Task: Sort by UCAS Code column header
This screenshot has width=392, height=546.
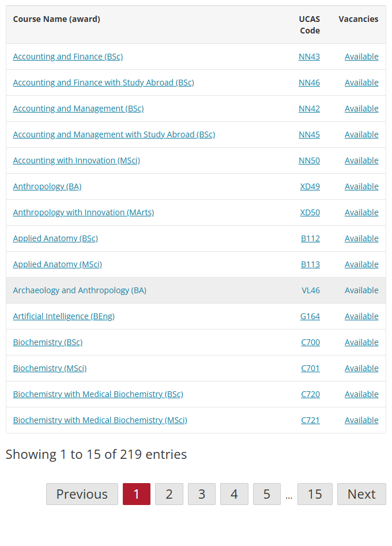Action: pyautogui.click(x=309, y=25)
